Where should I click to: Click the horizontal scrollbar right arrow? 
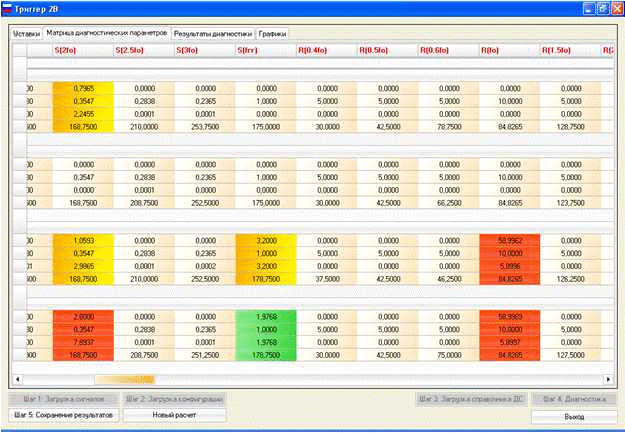tap(609, 380)
